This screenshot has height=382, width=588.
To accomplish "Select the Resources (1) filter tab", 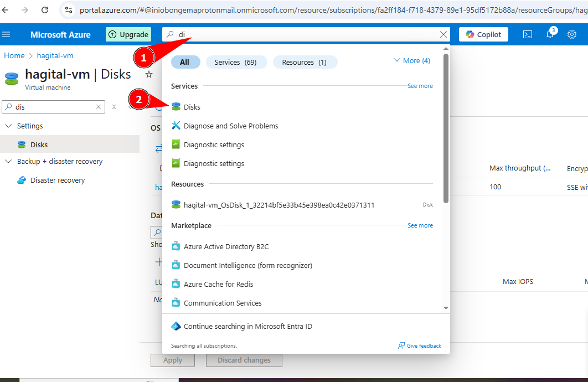I will tap(305, 62).
